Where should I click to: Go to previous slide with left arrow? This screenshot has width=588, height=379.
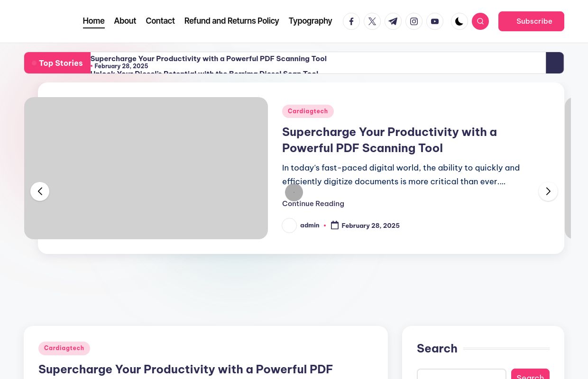point(40,191)
